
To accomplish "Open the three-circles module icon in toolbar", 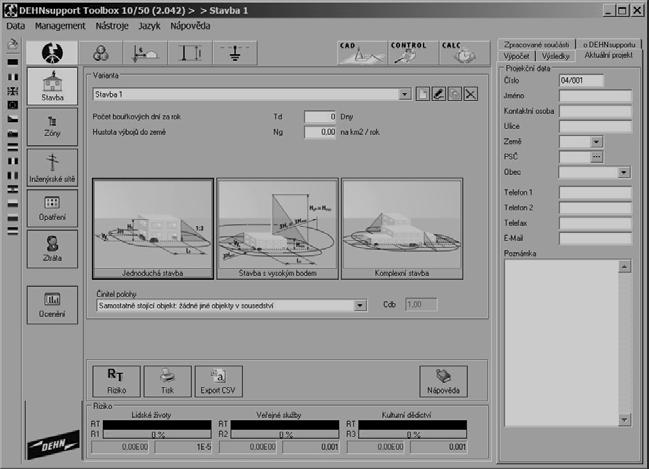I will coord(101,53).
